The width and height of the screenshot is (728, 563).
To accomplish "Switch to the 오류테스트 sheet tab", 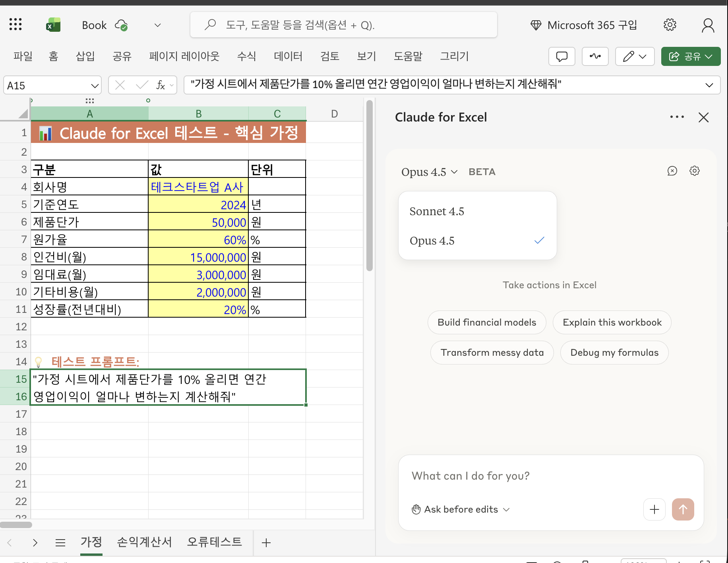I will coord(215,542).
